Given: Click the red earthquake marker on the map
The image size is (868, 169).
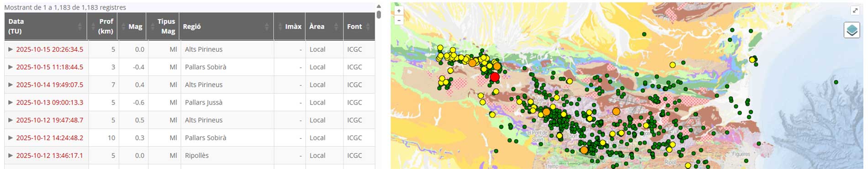Looking at the screenshot, I should click(x=494, y=77).
